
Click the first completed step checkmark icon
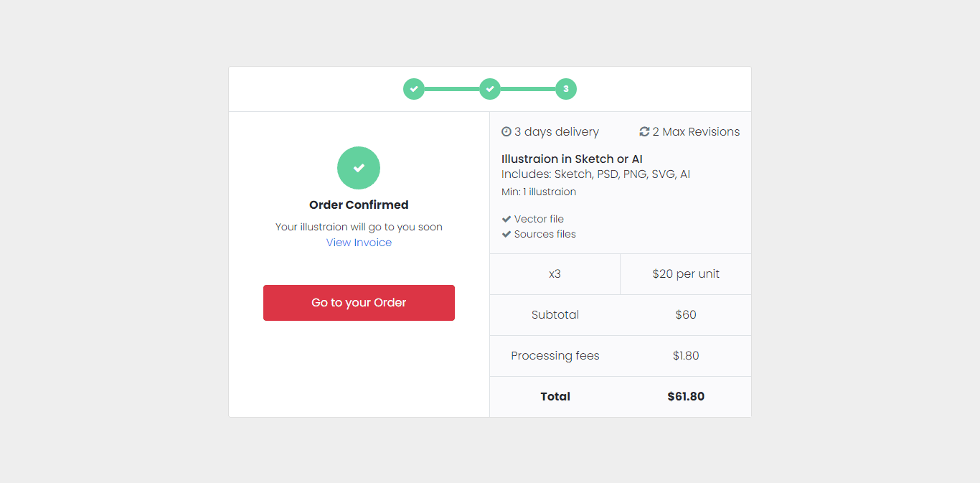(414, 89)
